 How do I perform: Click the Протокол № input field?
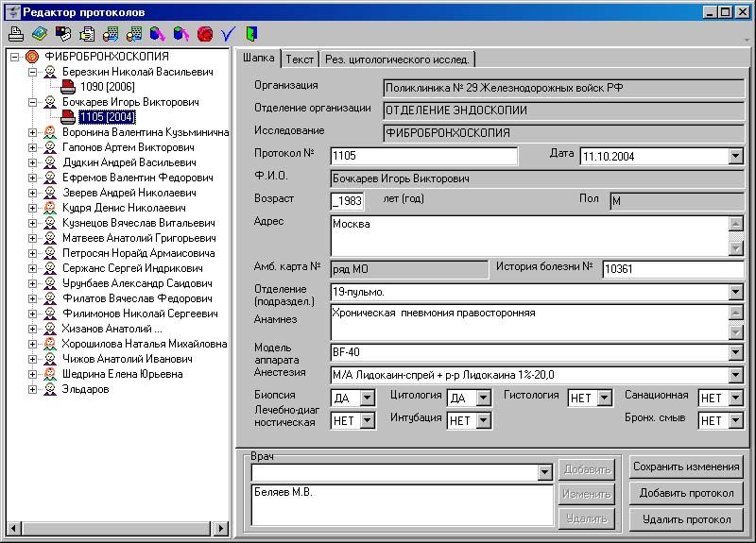click(x=423, y=157)
